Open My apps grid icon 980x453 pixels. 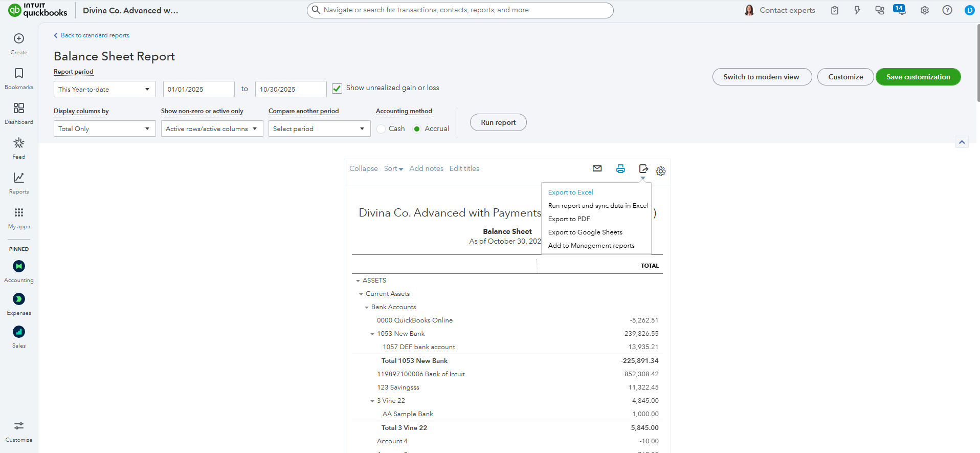click(19, 217)
